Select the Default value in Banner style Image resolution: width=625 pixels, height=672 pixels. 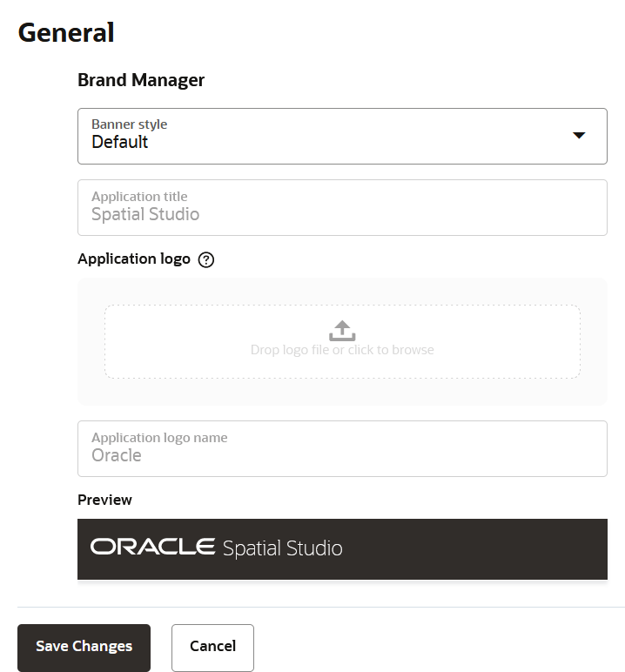coord(120,143)
